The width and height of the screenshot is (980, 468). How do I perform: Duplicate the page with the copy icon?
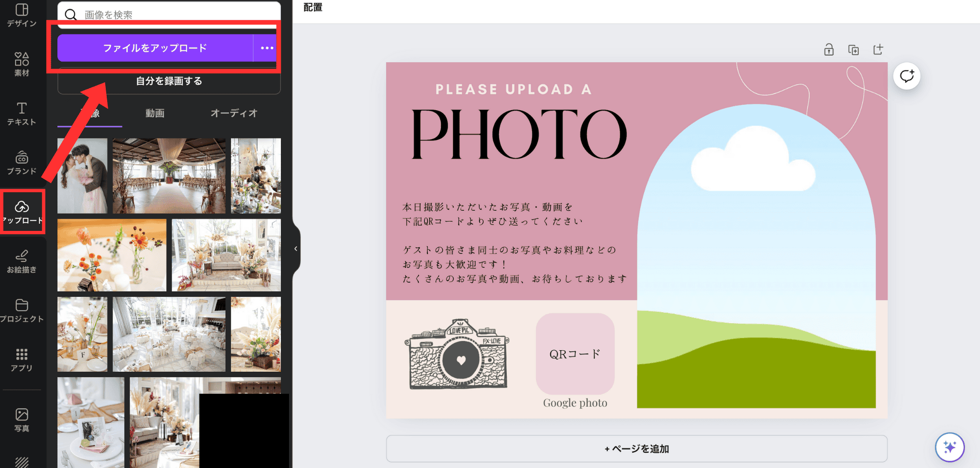coord(853,50)
